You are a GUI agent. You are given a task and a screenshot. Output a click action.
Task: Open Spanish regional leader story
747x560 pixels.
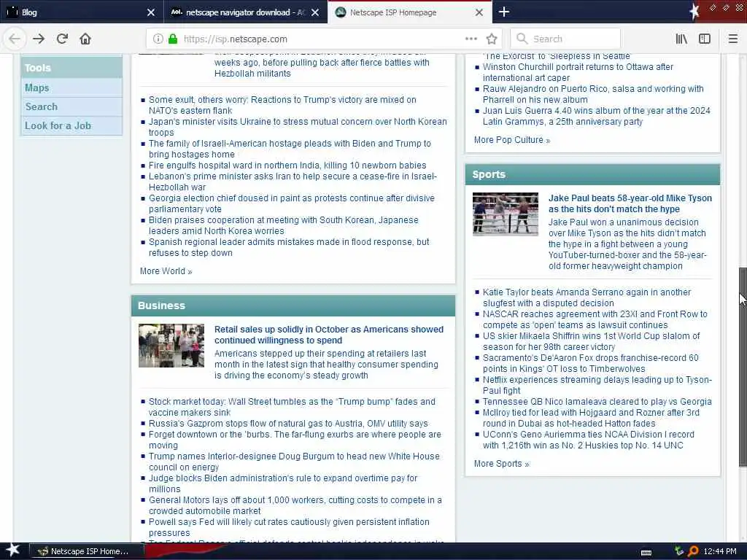tap(289, 248)
